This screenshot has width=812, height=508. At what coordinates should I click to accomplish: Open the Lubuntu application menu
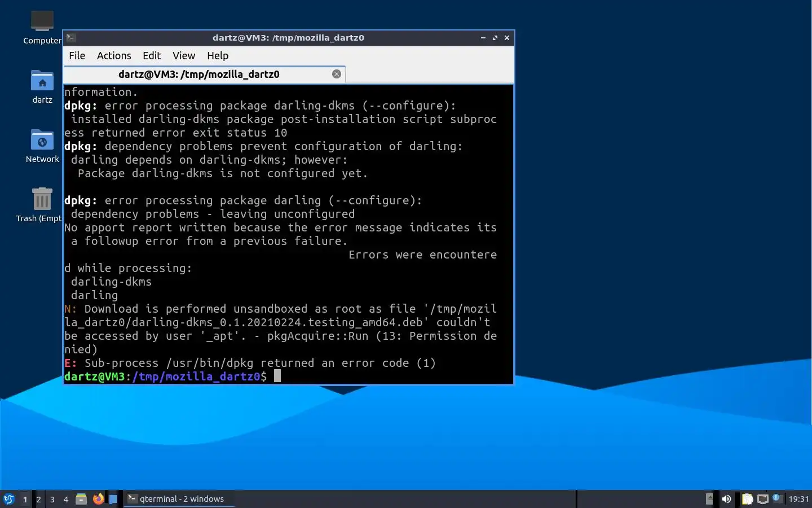pyautogui.click(x=9, y=499)
